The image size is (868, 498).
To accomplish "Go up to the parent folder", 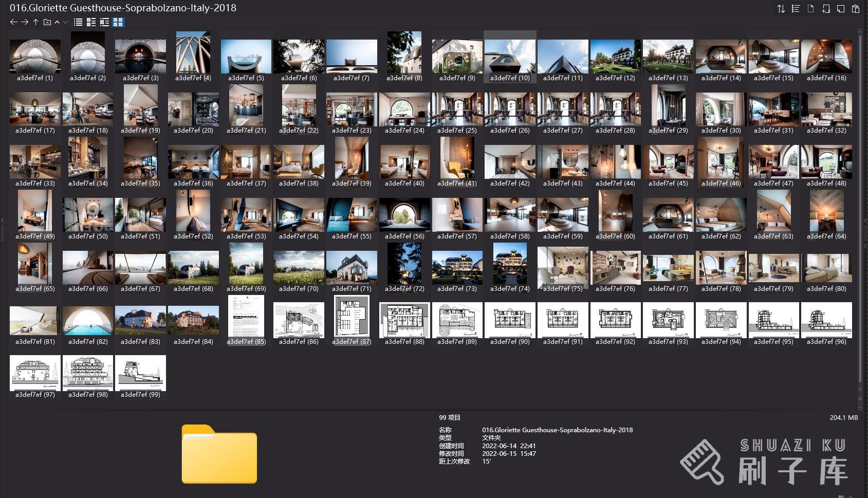I will click(x=36, y=22).
